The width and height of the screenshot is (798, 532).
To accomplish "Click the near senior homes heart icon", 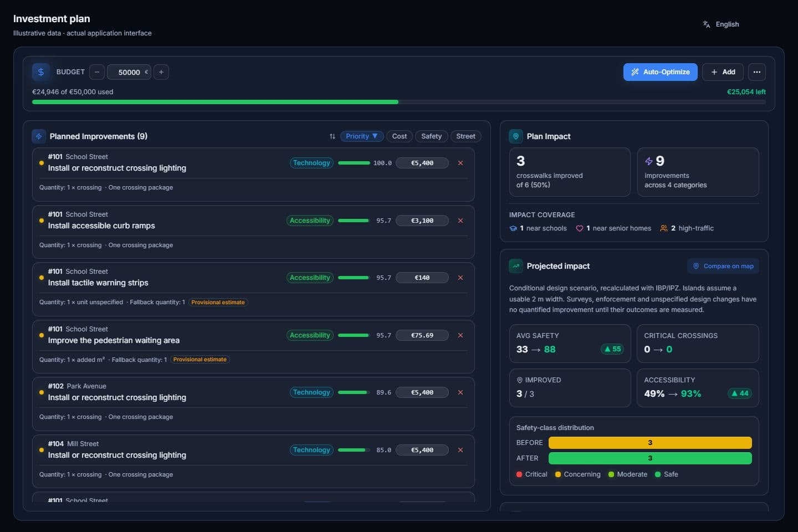I will pos(580,228).
